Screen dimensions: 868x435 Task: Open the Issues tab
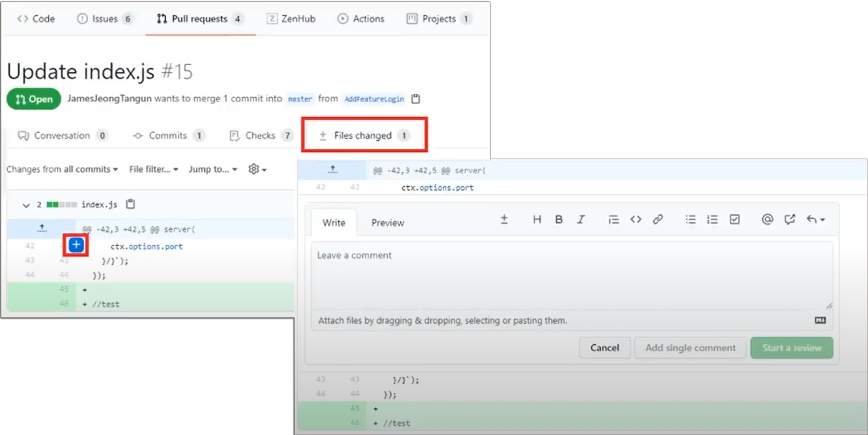pos(105,19)
